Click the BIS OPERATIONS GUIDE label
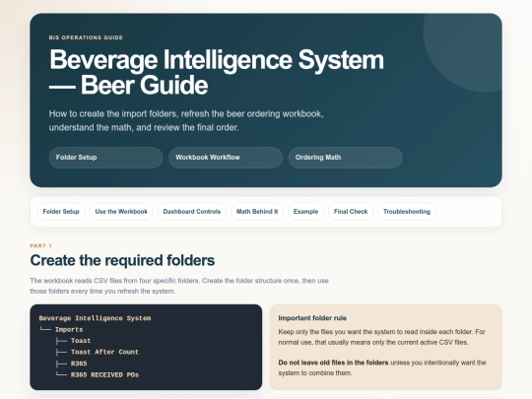 [x=86, y=37]
